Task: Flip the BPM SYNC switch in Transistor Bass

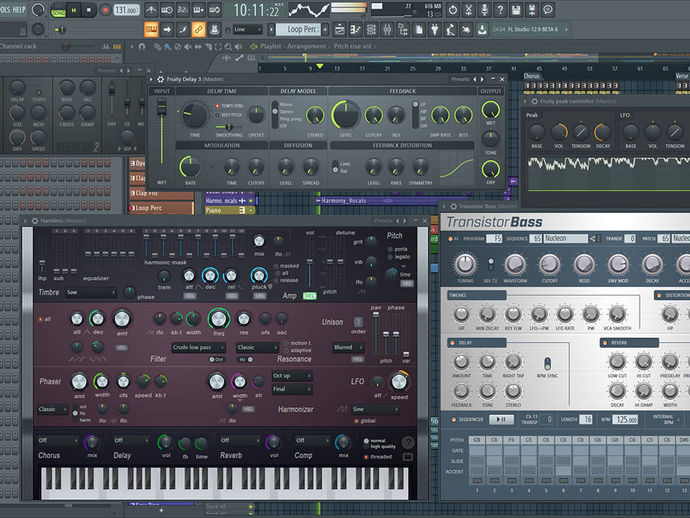Action: point(547,364)
